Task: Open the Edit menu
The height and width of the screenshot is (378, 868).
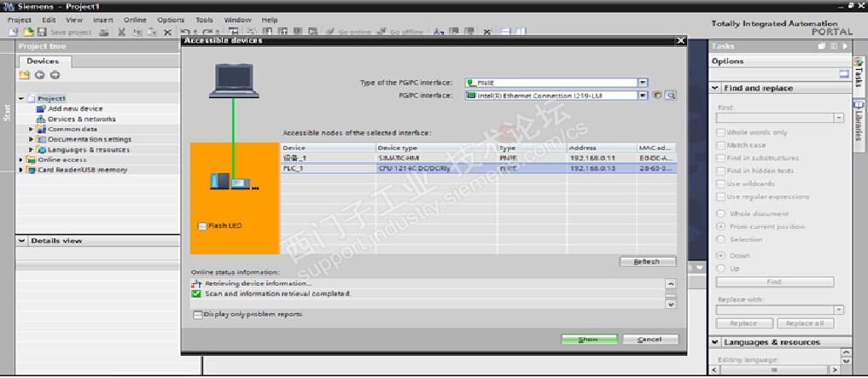Action: pos(50,20)
